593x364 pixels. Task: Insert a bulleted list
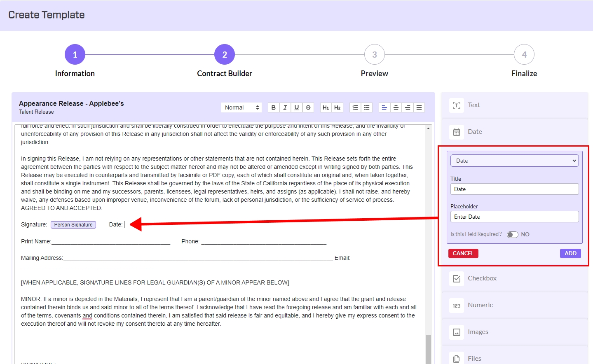pos(367,107)
